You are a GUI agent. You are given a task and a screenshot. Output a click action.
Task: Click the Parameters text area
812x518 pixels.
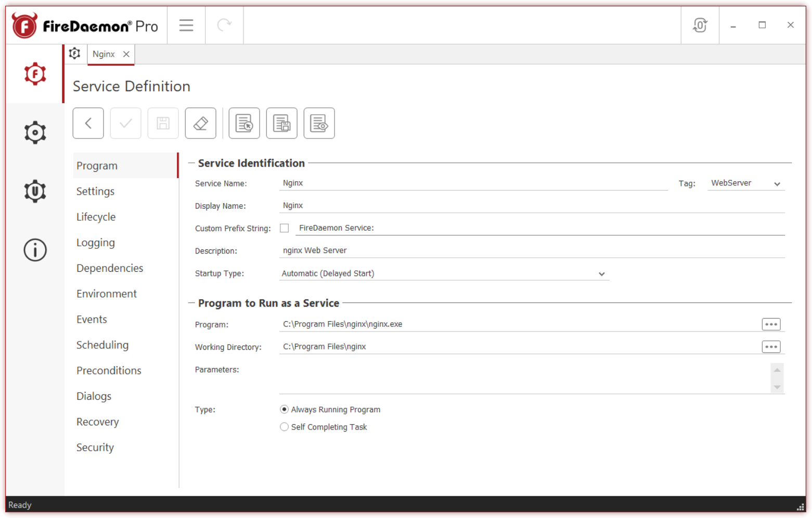coord(524,378)
